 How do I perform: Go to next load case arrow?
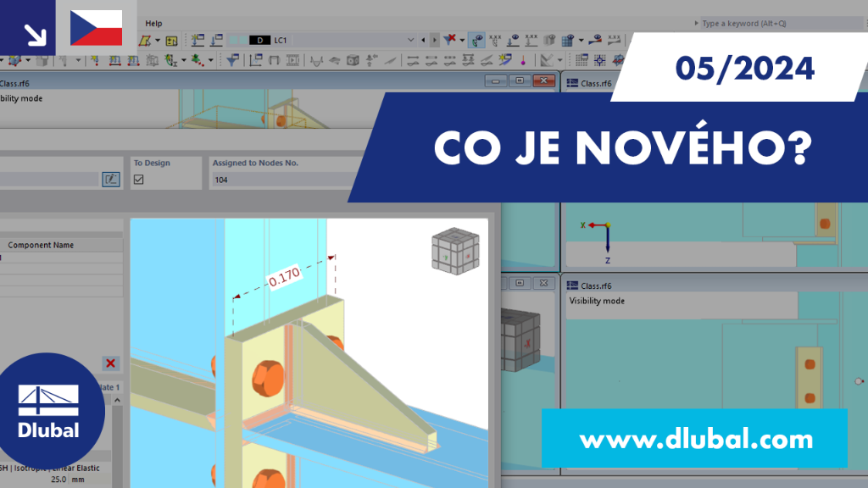coord(435,40)
